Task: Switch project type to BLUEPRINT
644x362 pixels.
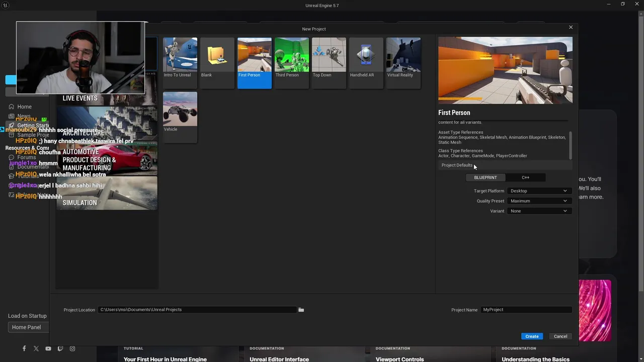Action: (486, 177)
